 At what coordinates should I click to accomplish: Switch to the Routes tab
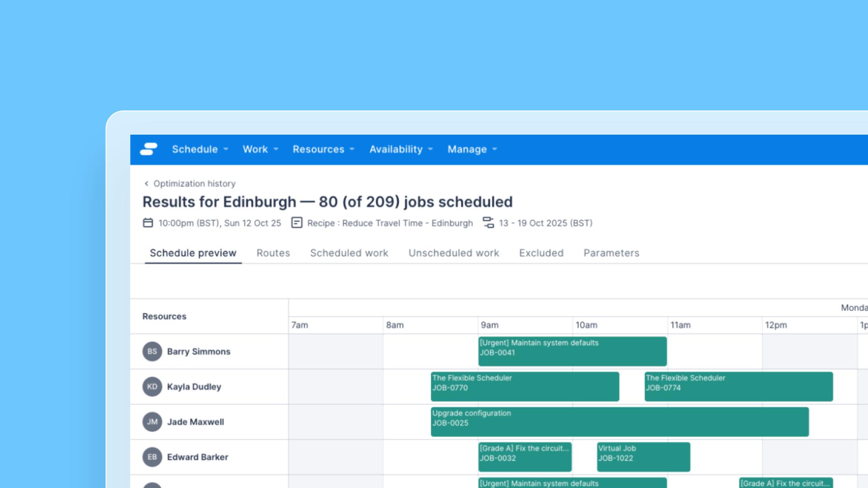pyautogui.click(x=273, y=253)
